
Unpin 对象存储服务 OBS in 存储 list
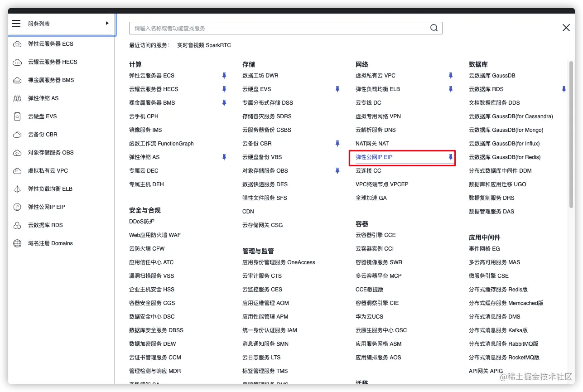click(337, 171)
